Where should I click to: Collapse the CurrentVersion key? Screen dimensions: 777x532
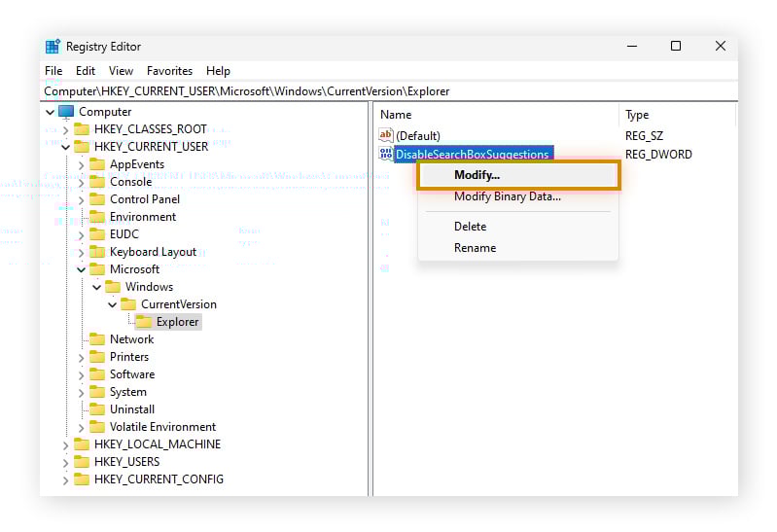pyautogui.click(x=113, y=304)
